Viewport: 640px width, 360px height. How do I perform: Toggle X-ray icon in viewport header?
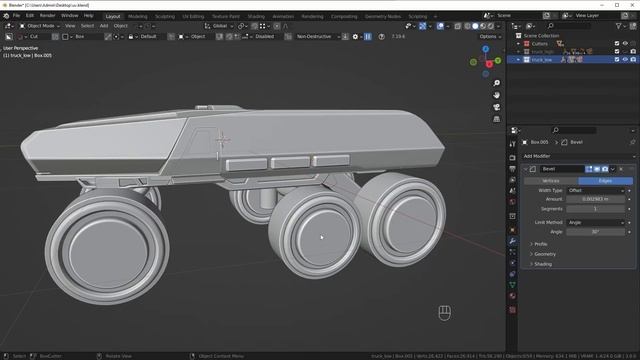tap(458, 26)
